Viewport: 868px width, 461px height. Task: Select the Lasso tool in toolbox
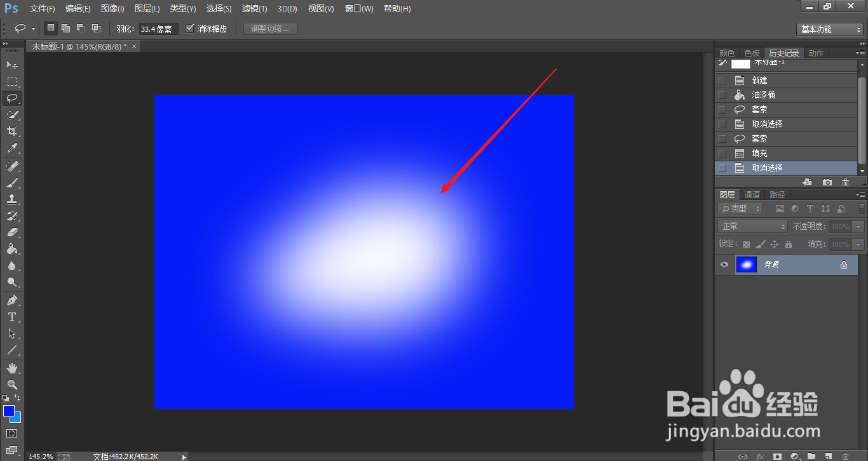pyautogui.click(x=12, y=98)
